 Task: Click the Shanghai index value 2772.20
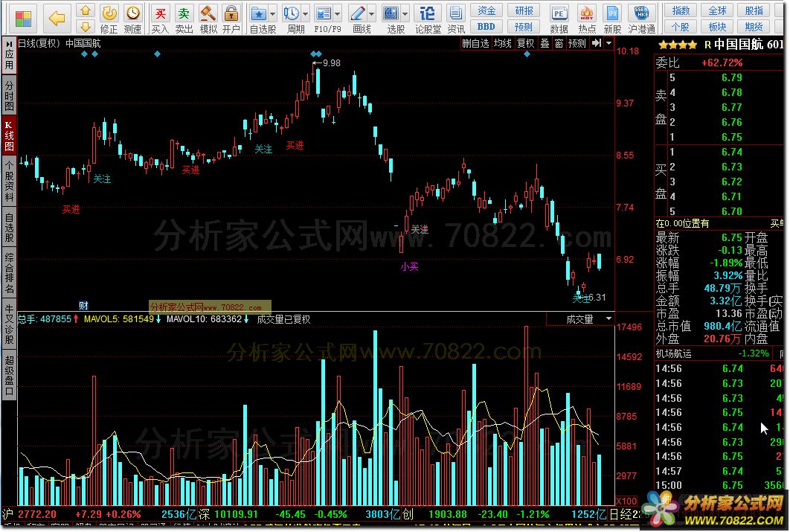(36, 514)
